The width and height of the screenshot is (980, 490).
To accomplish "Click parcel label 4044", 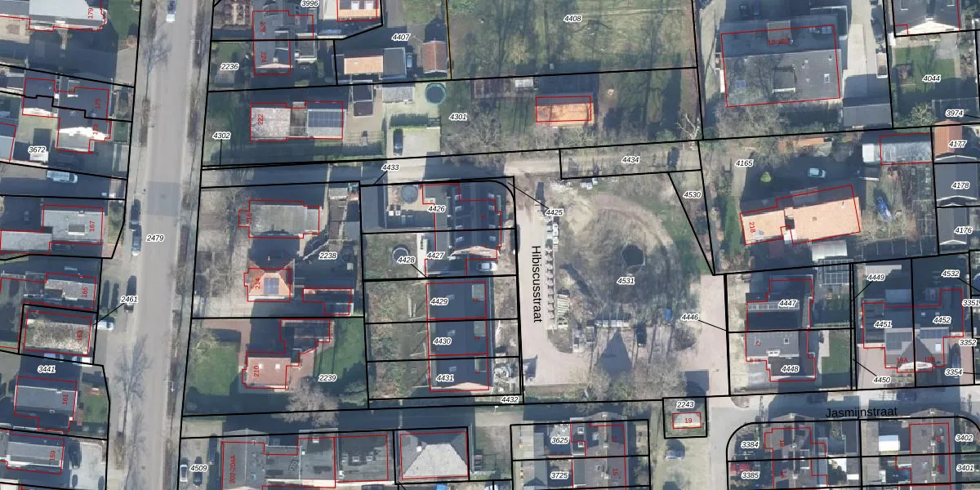I will click(931, 78).
